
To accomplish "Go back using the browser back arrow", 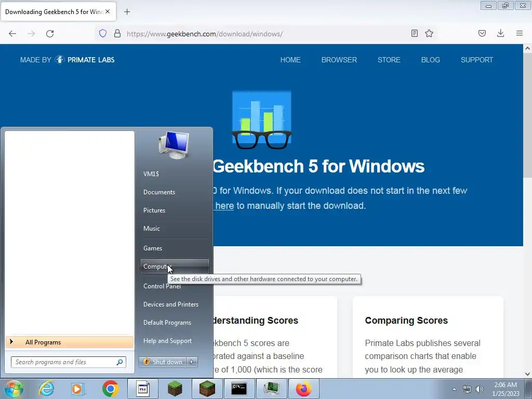I will click(12, 34).
